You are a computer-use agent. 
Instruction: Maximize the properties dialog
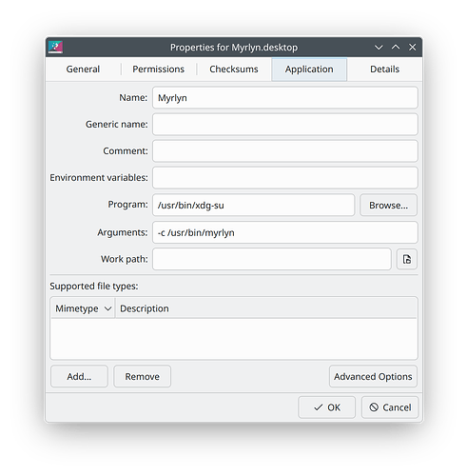(x=396, y=48)
